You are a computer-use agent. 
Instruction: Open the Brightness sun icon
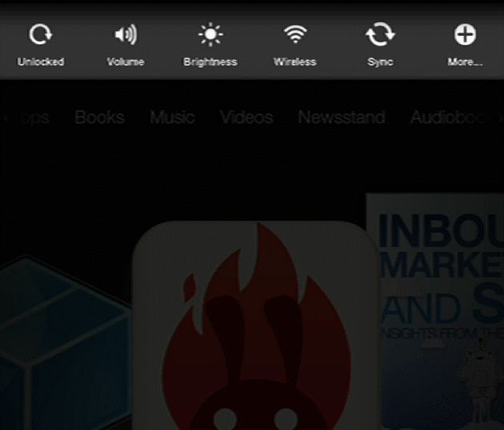210,34
